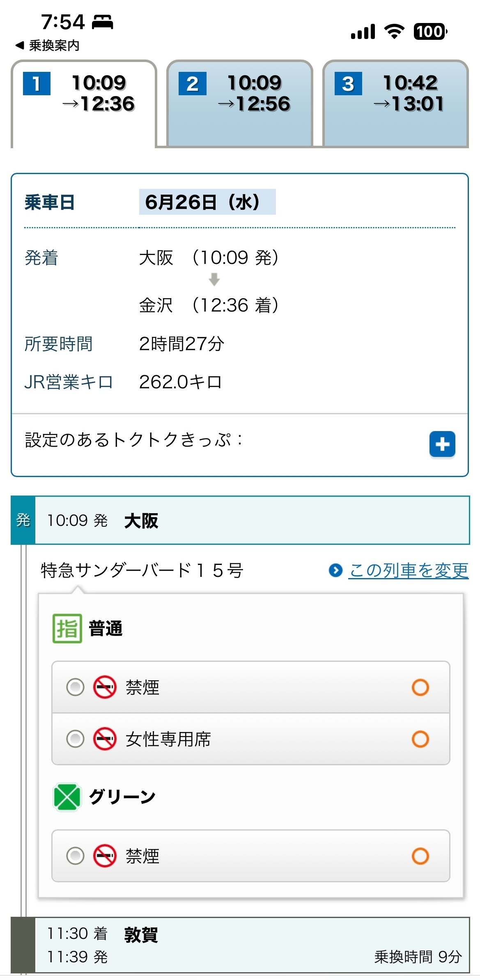
Task: Open route tab 3 (10:42→13:01)
Action: (x=395, y=103)
